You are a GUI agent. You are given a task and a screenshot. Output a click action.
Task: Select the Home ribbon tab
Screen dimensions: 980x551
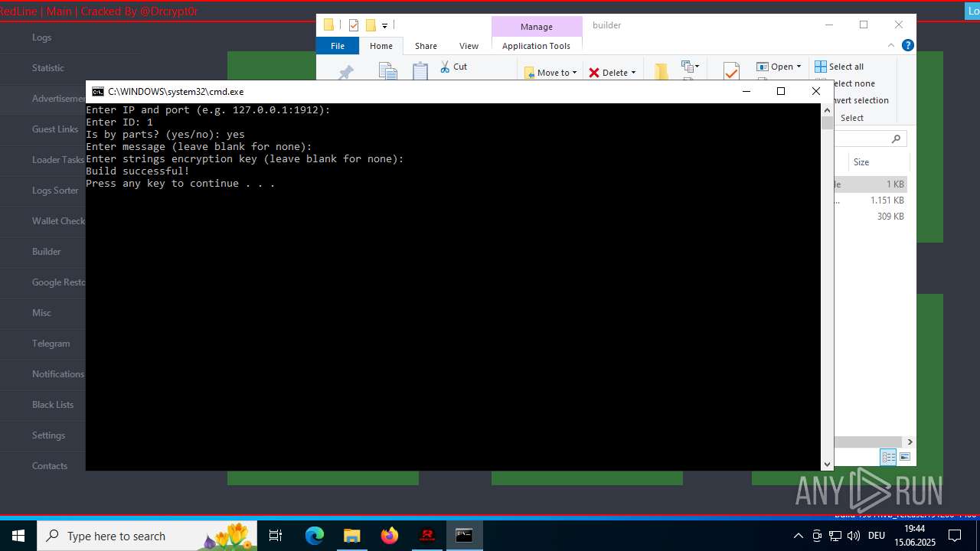click(381, 46)
